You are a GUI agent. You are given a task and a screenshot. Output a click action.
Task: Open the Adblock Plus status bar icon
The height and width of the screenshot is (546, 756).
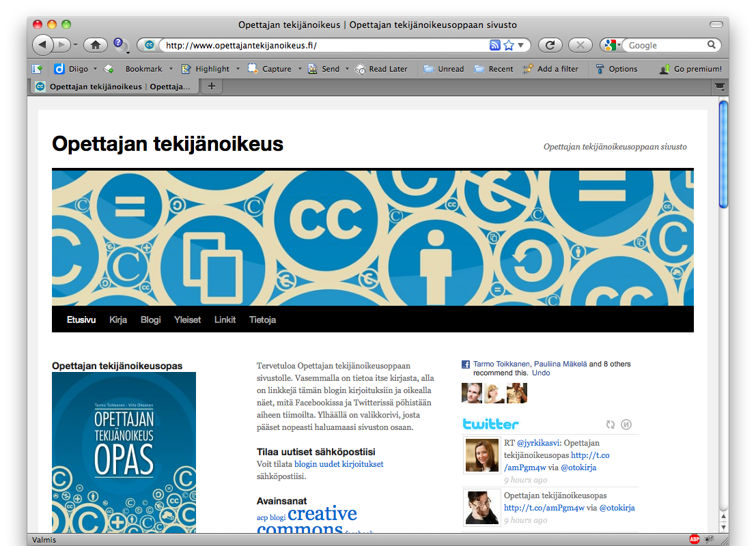tap(695, 539)
